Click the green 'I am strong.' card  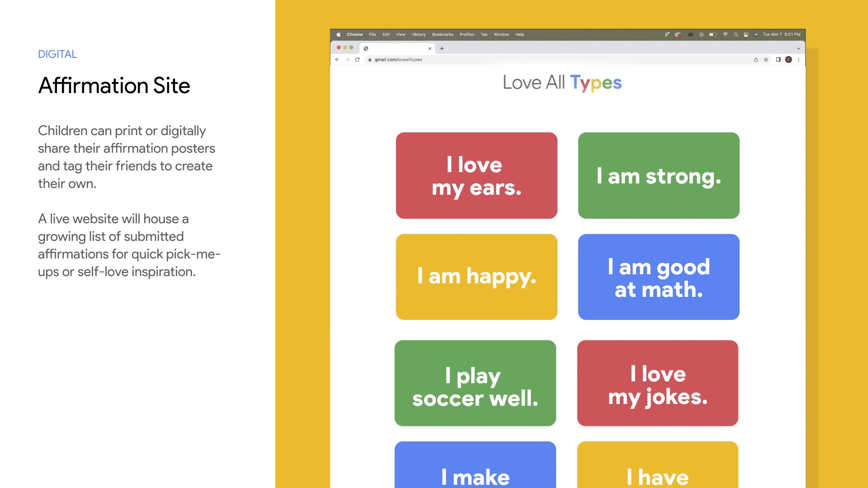click(658, 175)
